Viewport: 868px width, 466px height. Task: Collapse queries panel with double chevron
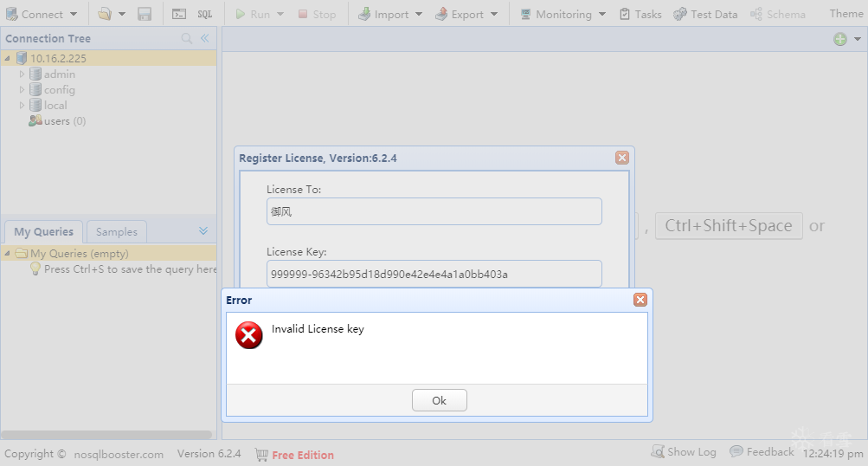pos(203,230)
